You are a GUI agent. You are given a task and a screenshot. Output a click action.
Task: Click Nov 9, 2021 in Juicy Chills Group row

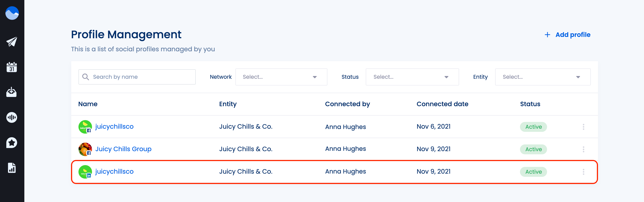433,149
